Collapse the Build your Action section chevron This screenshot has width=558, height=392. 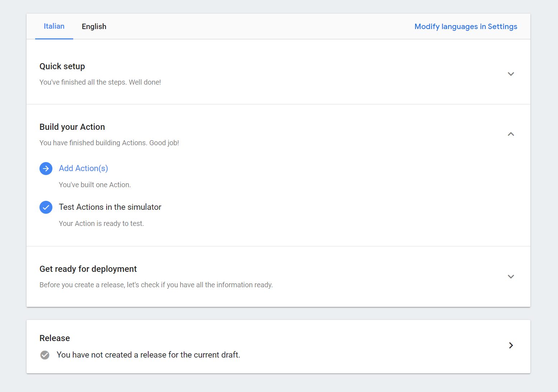click(511, 134)
